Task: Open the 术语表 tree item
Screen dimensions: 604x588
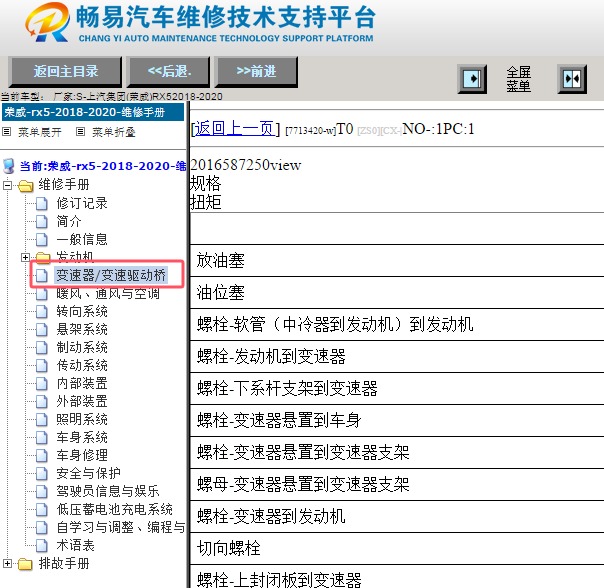Action: click(x=76, y=545)
